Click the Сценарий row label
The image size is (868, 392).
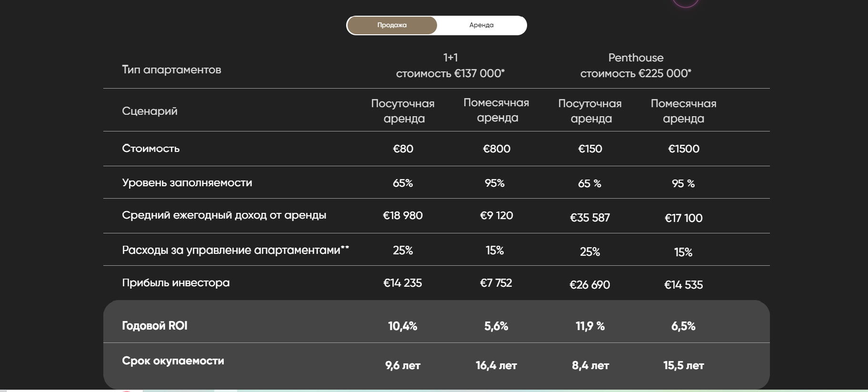pos(150,111)
